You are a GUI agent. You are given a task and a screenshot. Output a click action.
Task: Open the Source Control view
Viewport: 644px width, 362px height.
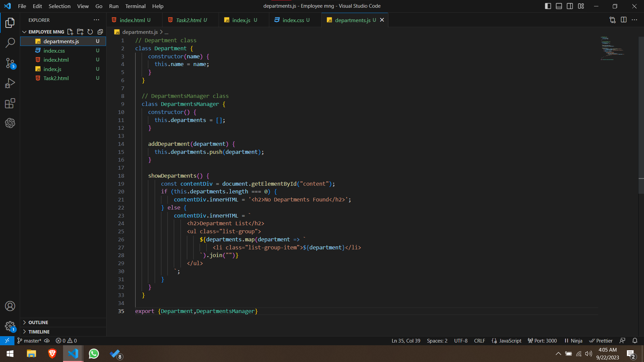point(10,63)
